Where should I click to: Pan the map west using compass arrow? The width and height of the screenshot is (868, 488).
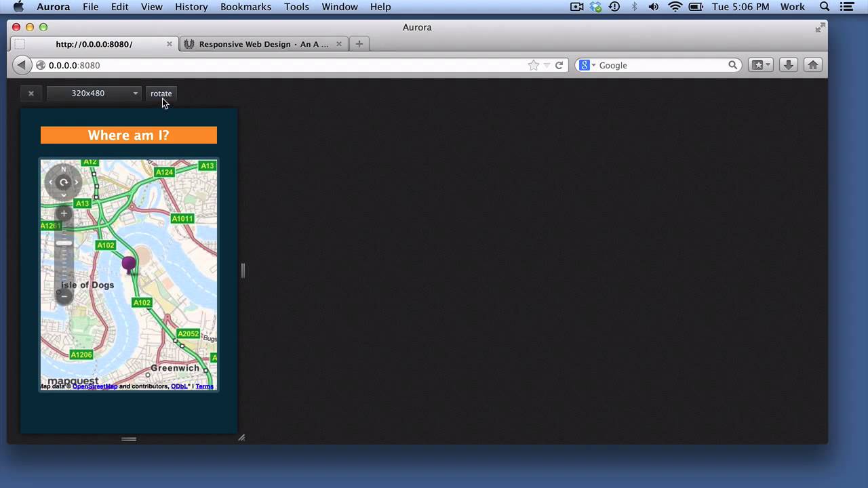click(x=51, y=182)
